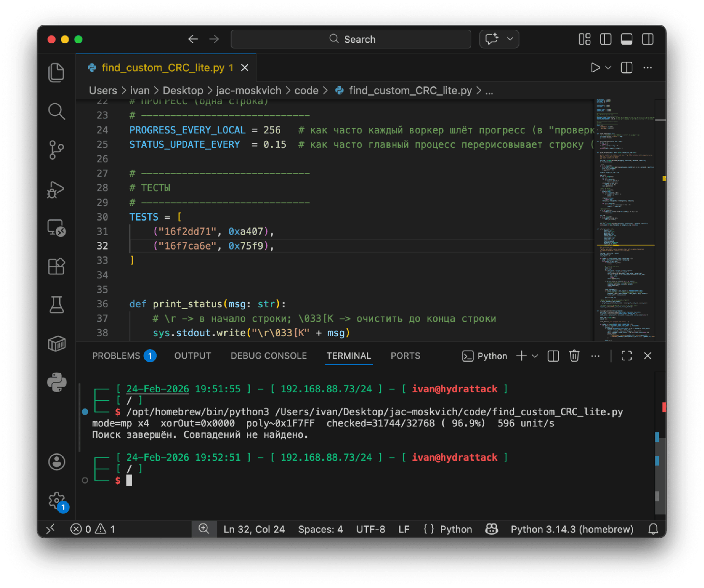Screen dimensions: 704x588
Task: Click the Search command center field
Action: click(351, 39)
